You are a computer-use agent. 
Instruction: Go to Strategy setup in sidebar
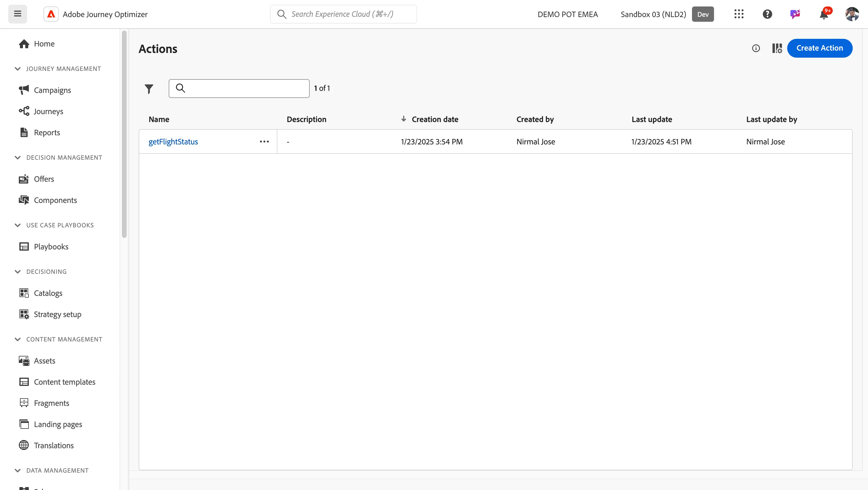click(x=58, y=314)
